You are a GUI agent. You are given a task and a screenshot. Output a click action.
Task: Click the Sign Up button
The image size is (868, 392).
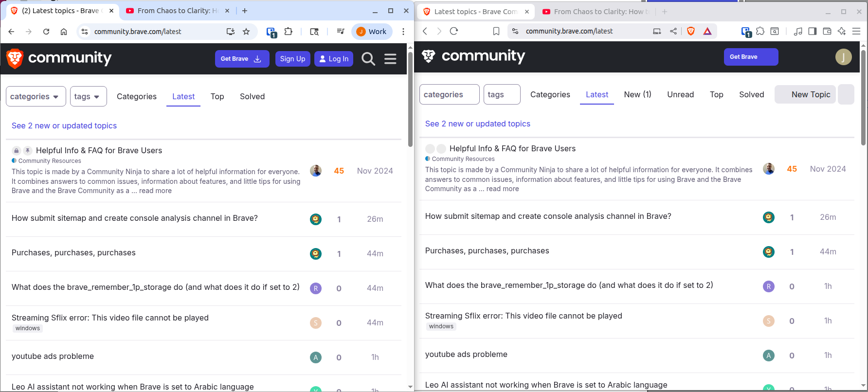[x=292, y=59]
